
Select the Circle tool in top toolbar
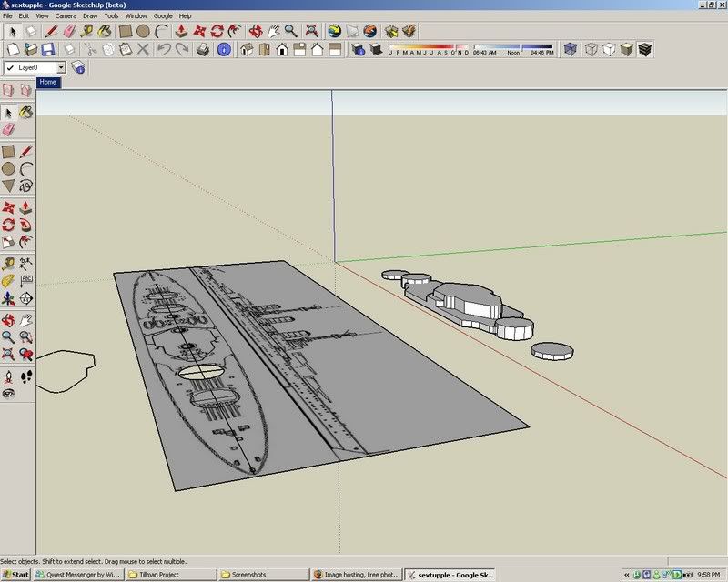pyautogui.click(x=143, y=32)
